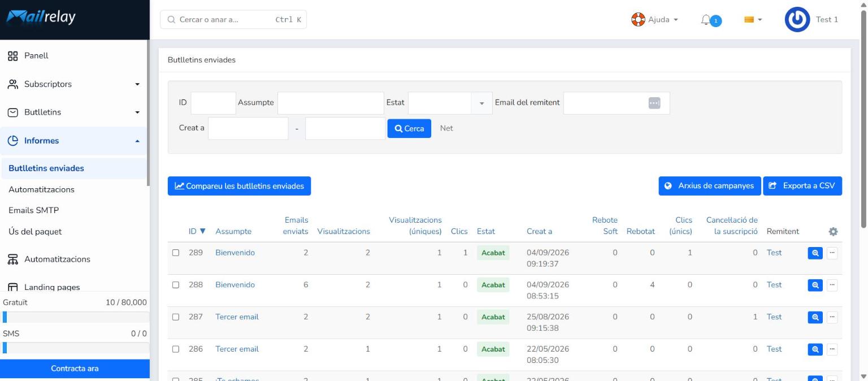Image resolution: width=868 pixels, height=381 pixels.
Task: Select checkbox for newsletter 289
Action: point(176,253)
